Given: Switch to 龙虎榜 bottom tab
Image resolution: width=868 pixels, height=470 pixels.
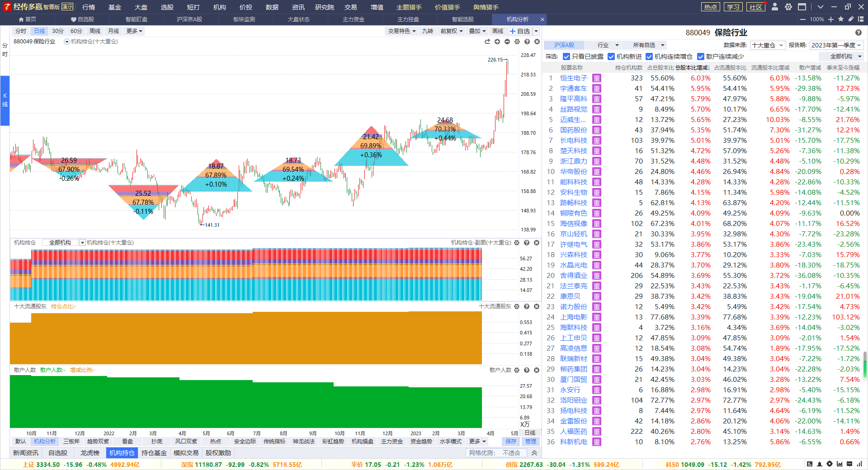Looking at the screenshot, I should [x=90, y=453].
